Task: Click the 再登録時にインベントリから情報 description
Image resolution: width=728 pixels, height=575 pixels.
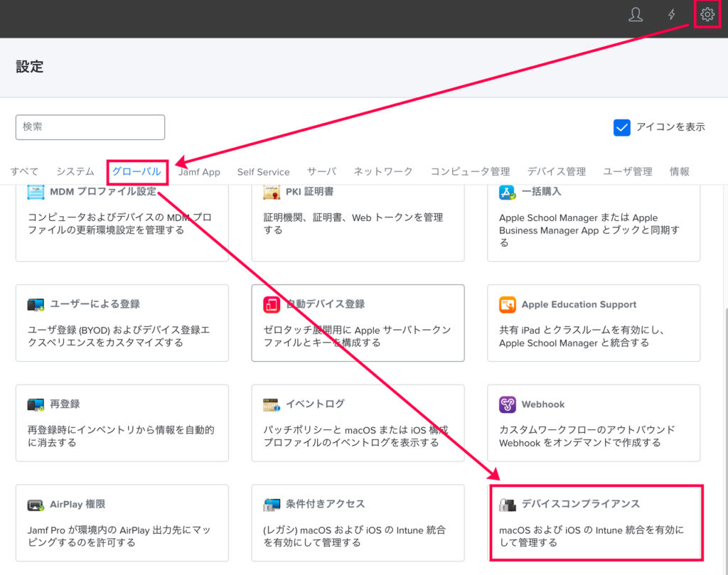Action: click(x=121, y=436)
